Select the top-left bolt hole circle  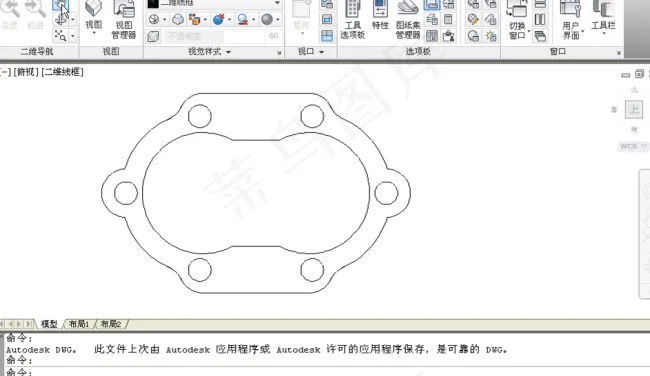[x=200, y=116]
